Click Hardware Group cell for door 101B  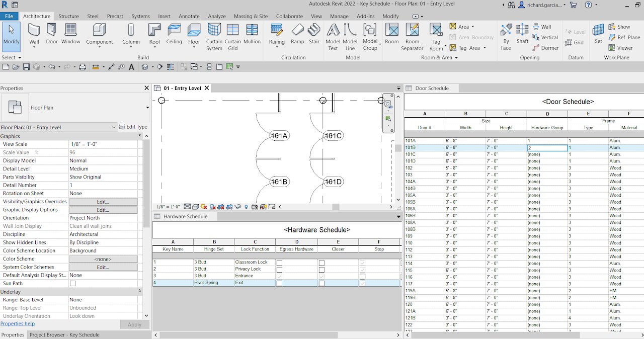pyautogui.click(x=547, y=148)
